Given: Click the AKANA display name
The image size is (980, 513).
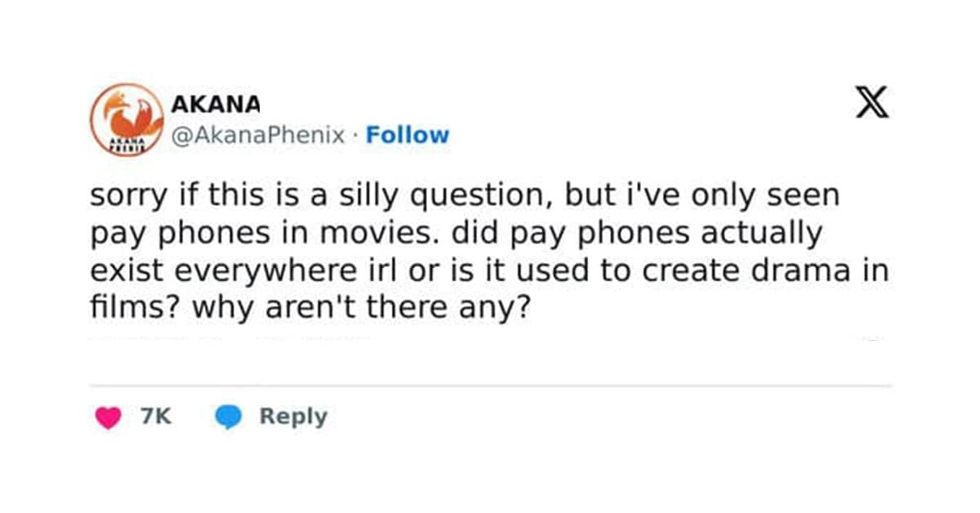Looking at the screenshot, I should [216, 105].
